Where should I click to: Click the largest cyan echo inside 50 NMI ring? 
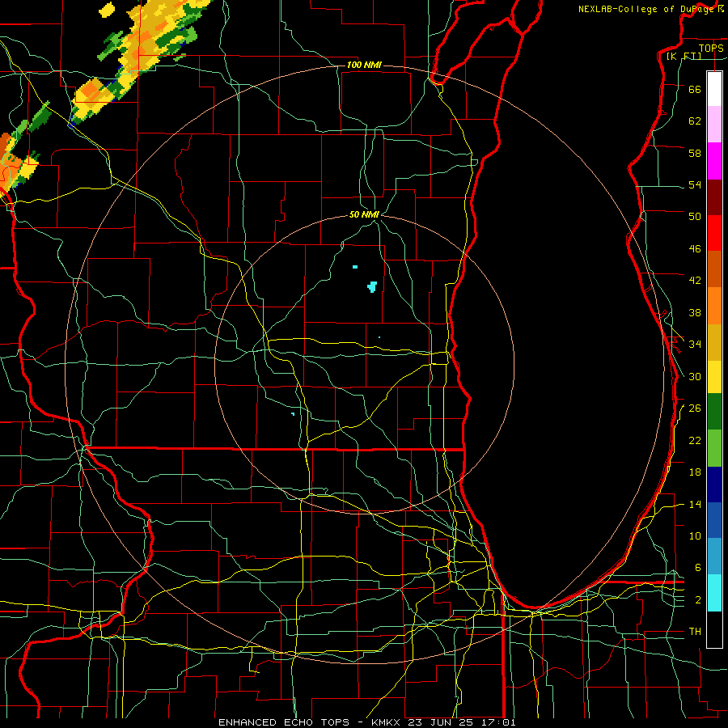(372, 286)
